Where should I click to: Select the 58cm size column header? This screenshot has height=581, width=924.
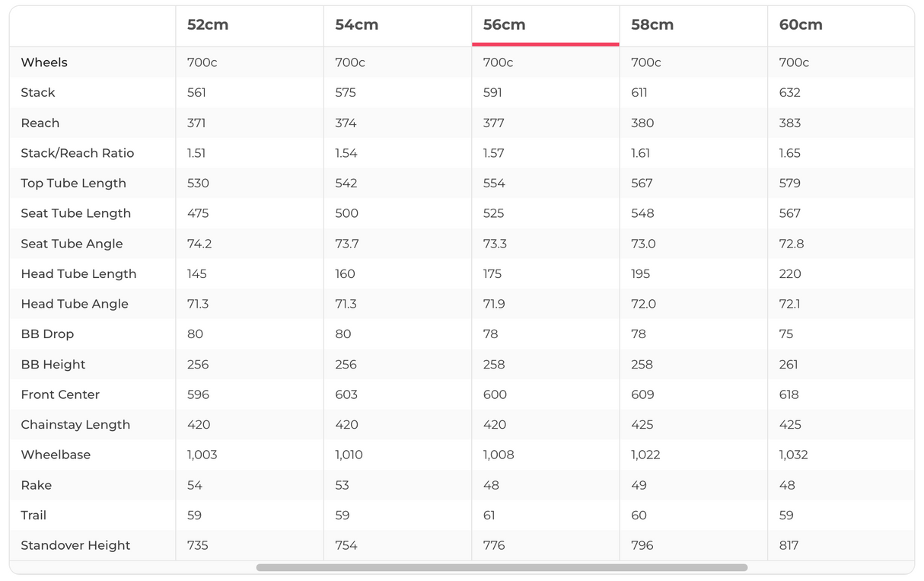click(x=652, y=24)
